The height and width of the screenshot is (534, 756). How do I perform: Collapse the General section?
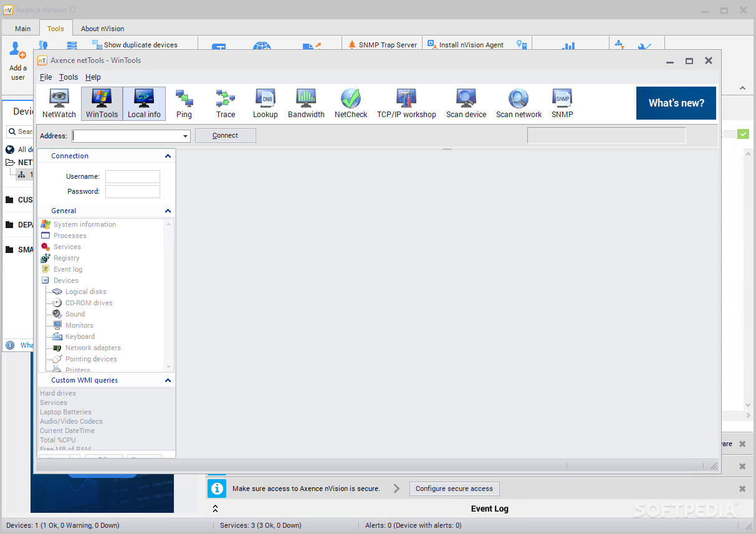tap(168, 211)
